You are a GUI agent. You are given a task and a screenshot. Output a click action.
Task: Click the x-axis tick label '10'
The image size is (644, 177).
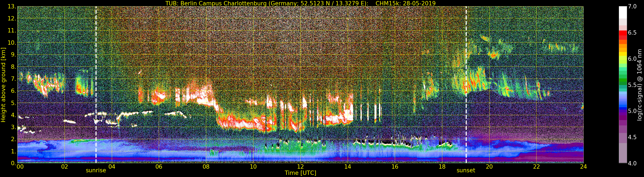tap(253, 167)
